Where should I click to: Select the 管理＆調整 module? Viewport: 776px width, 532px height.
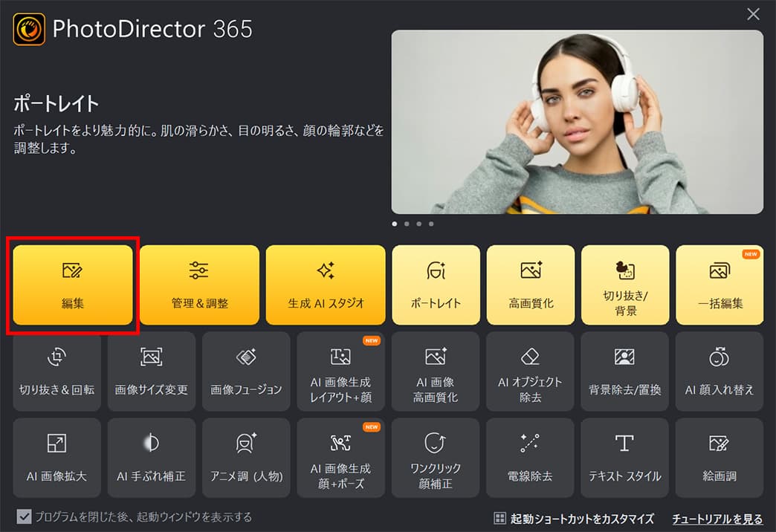coord(198,285)
